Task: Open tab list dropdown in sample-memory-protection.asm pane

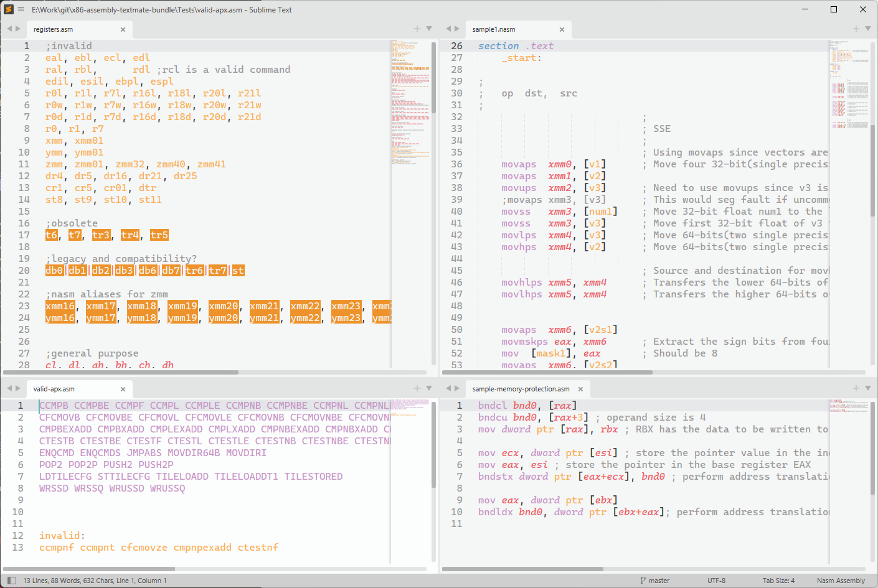Action: [868, 388]
